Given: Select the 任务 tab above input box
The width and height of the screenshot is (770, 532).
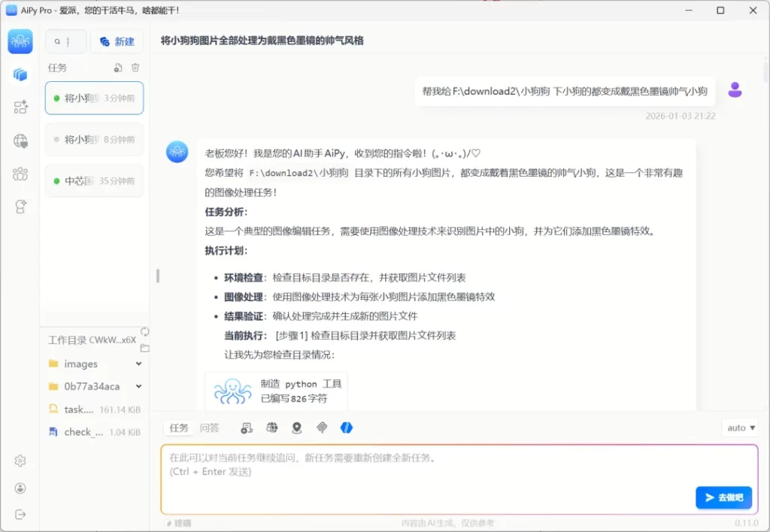Looking at the screenshot, I should (179, 428).
